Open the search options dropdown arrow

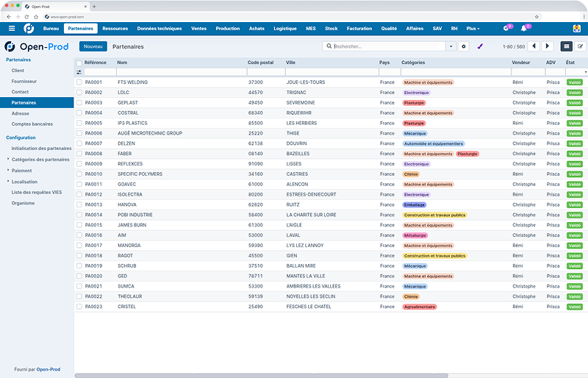[451, 46]
